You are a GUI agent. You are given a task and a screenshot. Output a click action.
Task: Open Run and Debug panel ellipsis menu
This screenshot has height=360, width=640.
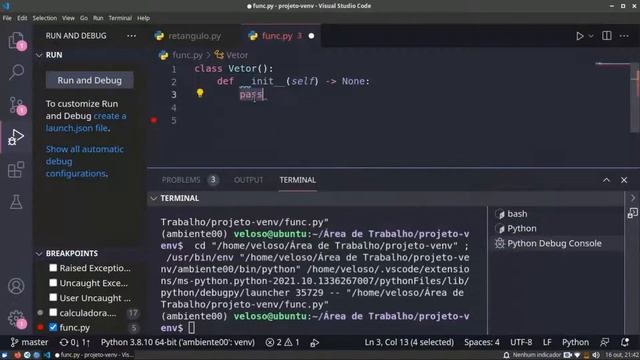click(131, 36)
